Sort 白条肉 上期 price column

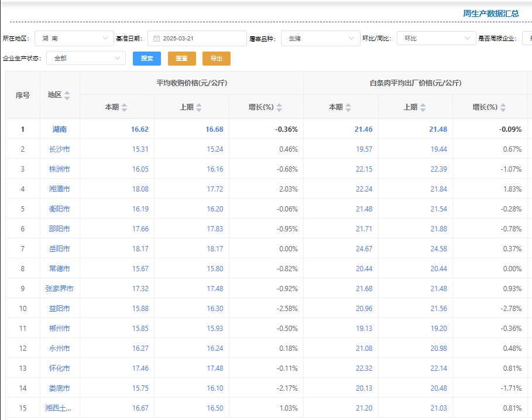pos(423,107)
